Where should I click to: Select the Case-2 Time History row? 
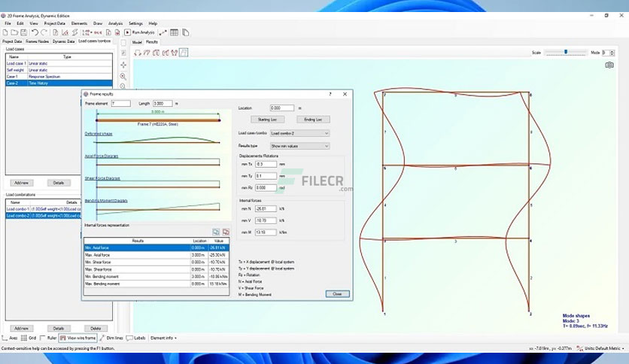(59, 83)
